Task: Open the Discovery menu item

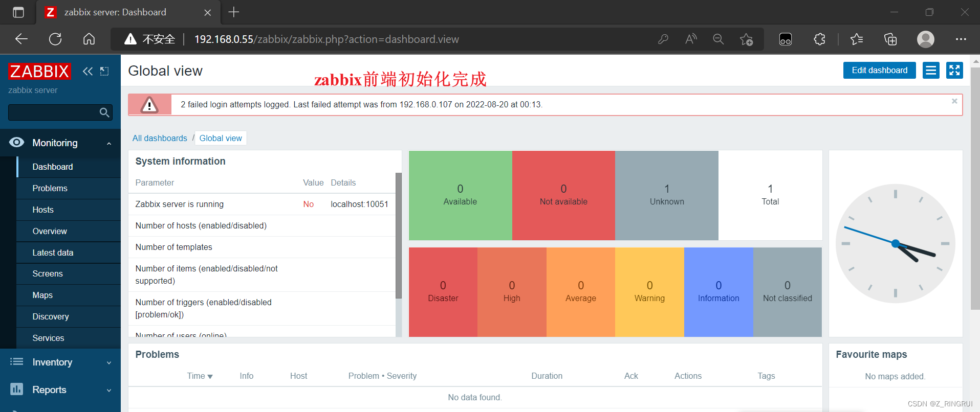Action: pos(69,316)
